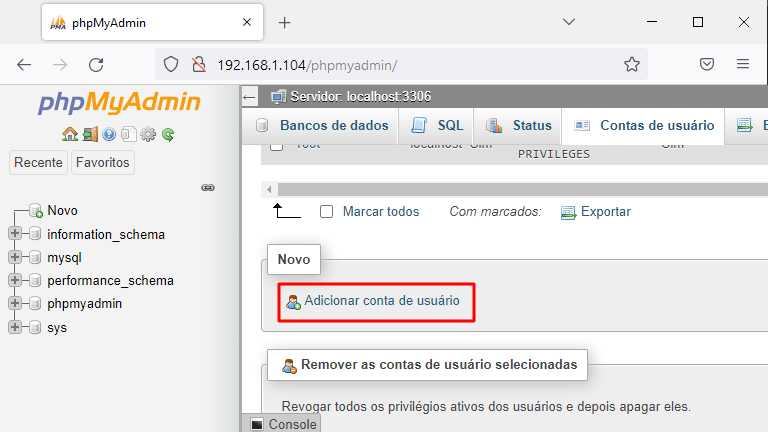
Task: Select sys in the database tree
Action: coord(57,328)
